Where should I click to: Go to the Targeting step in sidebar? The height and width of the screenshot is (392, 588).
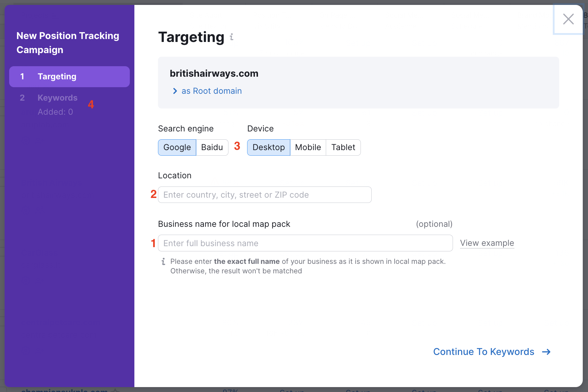[x=69, y=77]
